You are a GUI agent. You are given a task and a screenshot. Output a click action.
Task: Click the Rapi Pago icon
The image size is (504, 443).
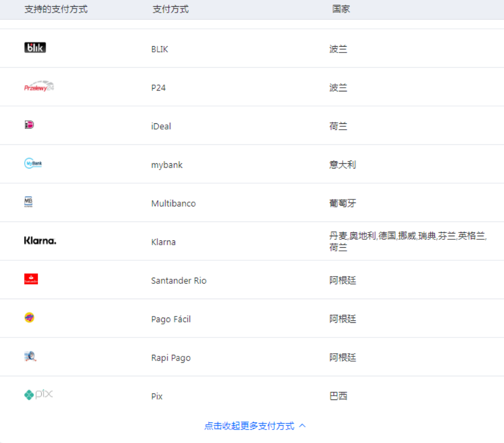[30, 356]
